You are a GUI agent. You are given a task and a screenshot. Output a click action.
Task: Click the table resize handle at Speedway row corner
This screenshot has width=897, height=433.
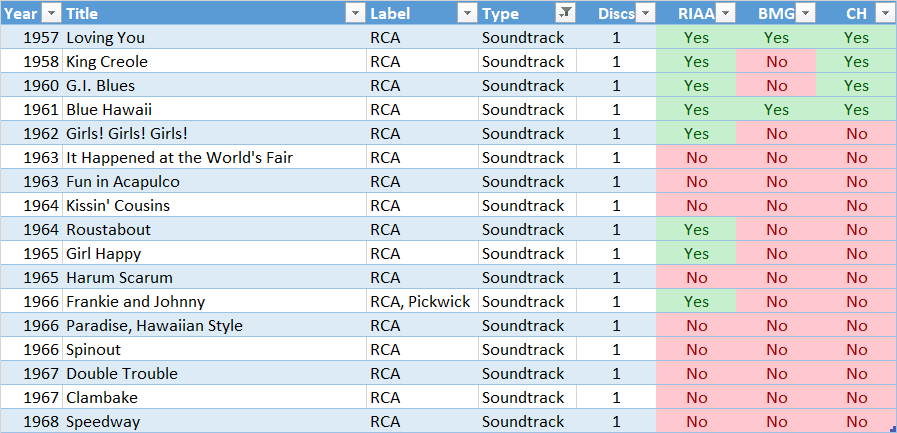tap(893, 429)
